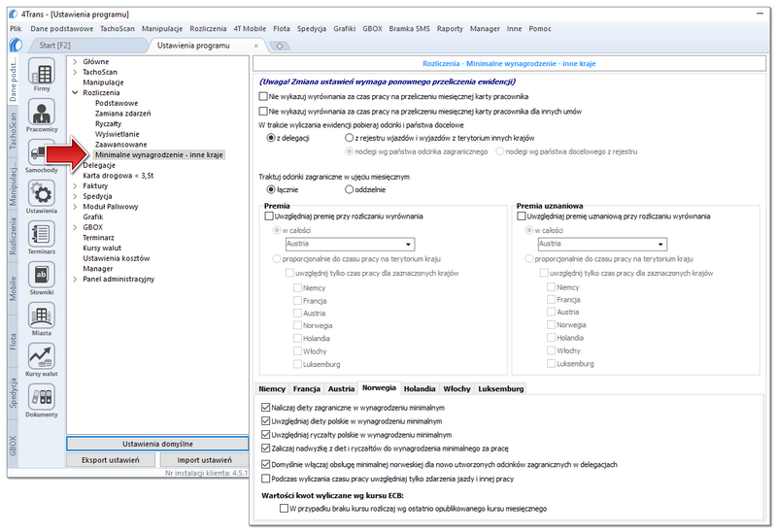777x532 pixels.
Task: Click Import ustawień button
Action: [204, 460]
